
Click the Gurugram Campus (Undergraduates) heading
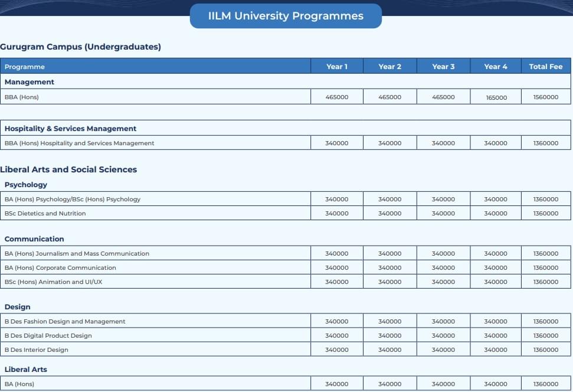80,47
